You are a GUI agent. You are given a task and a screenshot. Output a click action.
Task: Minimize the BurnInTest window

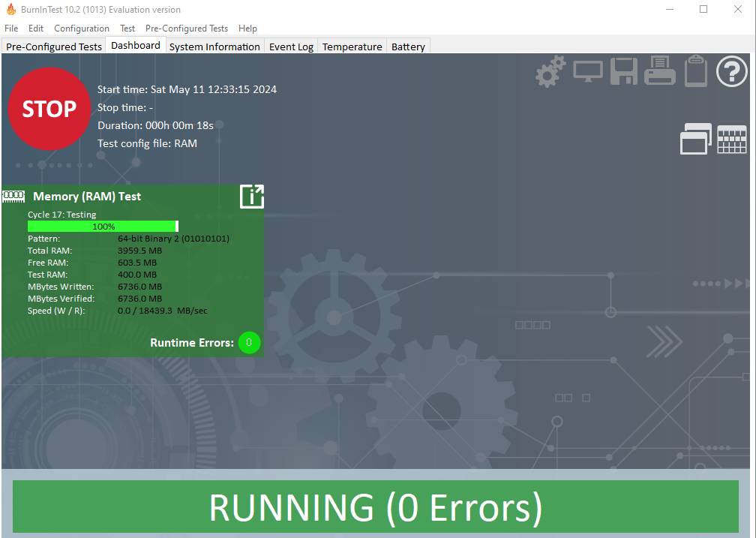[x=670, y=9]
